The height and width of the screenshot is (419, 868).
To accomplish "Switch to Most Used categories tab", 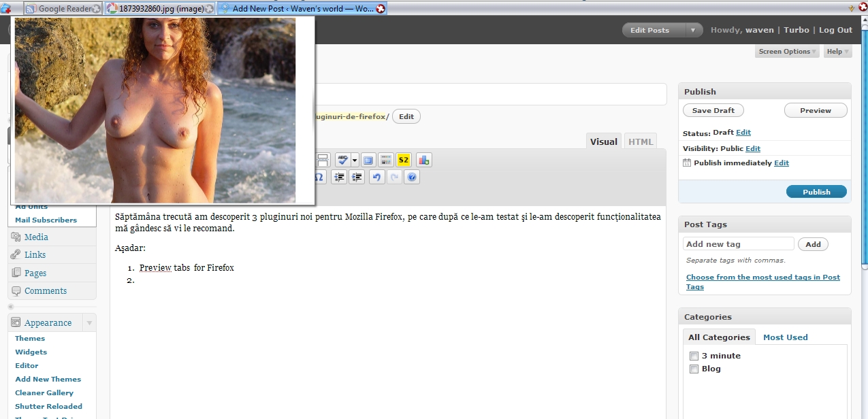I will point(785,337).
